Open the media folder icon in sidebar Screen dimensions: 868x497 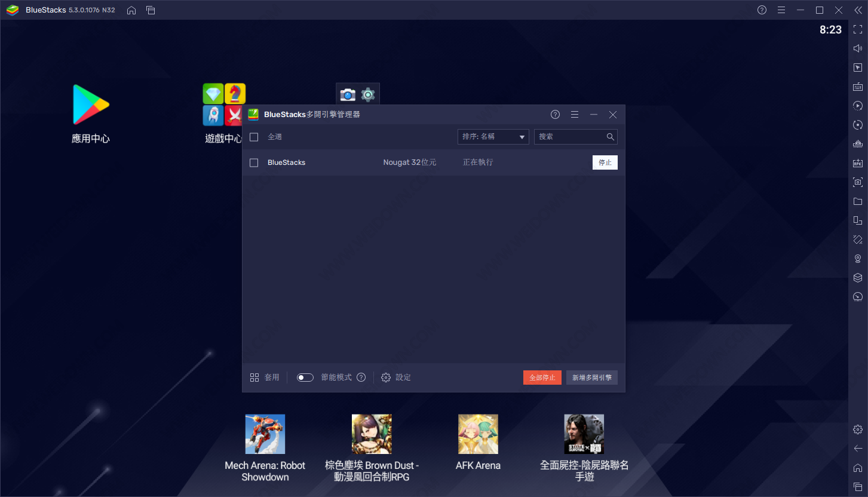point(858,201)
